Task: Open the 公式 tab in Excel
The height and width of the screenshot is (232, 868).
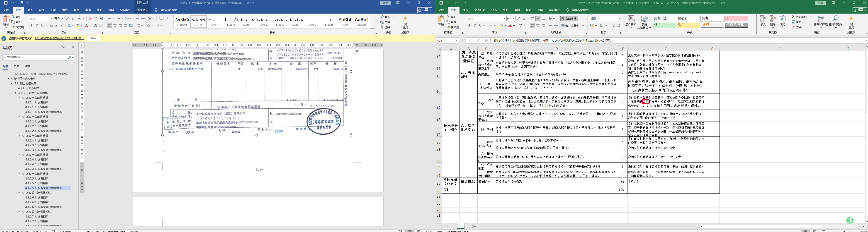Action: 494,10
